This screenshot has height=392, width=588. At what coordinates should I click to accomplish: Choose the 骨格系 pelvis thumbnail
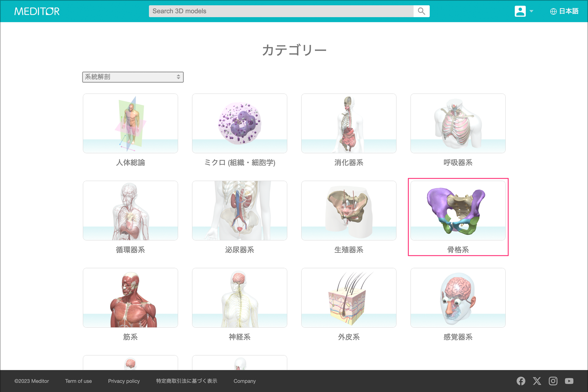tap(458, 211)
